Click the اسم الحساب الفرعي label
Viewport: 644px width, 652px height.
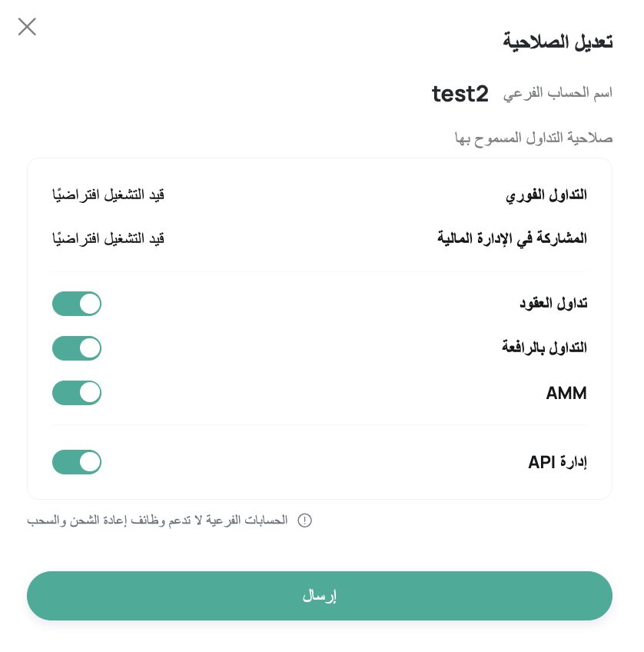point(558,93)
